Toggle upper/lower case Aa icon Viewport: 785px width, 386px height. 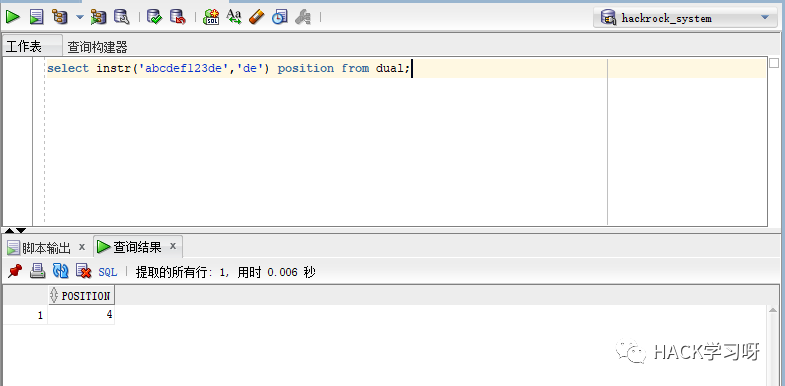[234, 17]
